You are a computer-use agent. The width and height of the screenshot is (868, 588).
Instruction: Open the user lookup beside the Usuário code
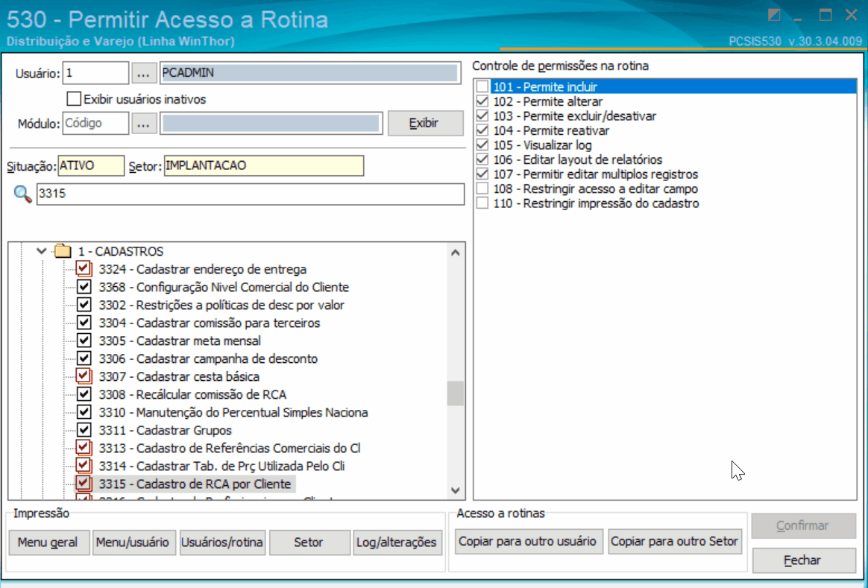click(143, 73)
